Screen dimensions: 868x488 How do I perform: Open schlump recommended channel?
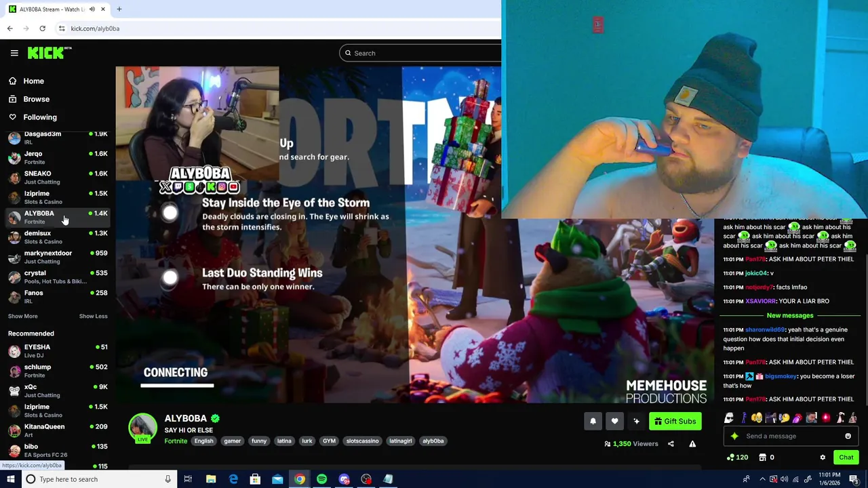pyautogui.click(x=58, y=371)
